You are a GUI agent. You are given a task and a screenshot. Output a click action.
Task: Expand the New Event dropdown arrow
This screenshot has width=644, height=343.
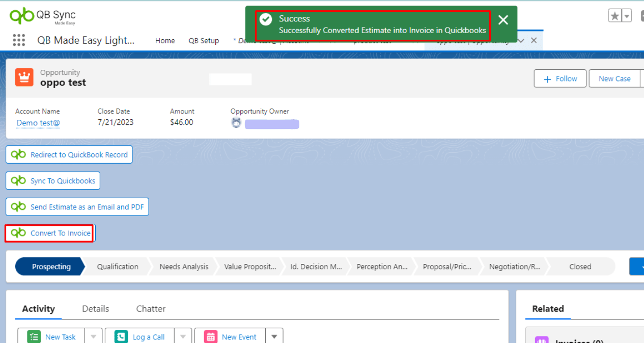(x=274, y=337)
